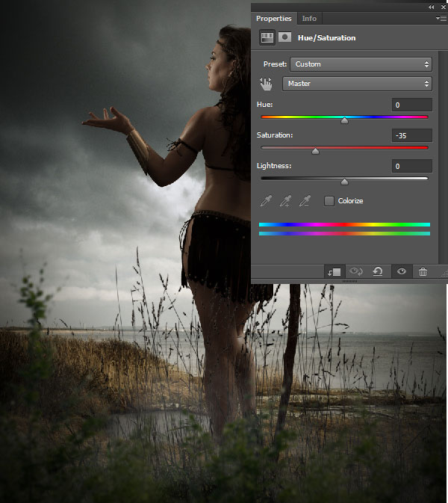Viewport: 448px width, 503px height.
Task: Click the Saturation slider handle
Action: point(315,151)
